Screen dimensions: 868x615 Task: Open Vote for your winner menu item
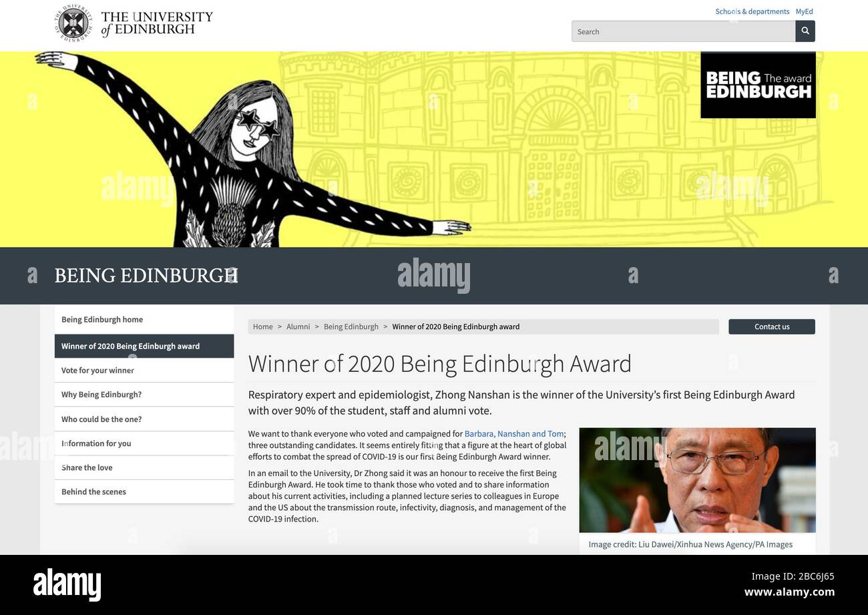point(144,371)
